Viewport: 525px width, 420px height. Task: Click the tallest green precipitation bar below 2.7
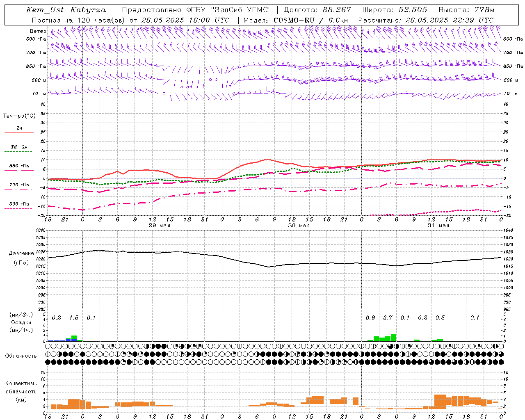(x=394, y=338)
